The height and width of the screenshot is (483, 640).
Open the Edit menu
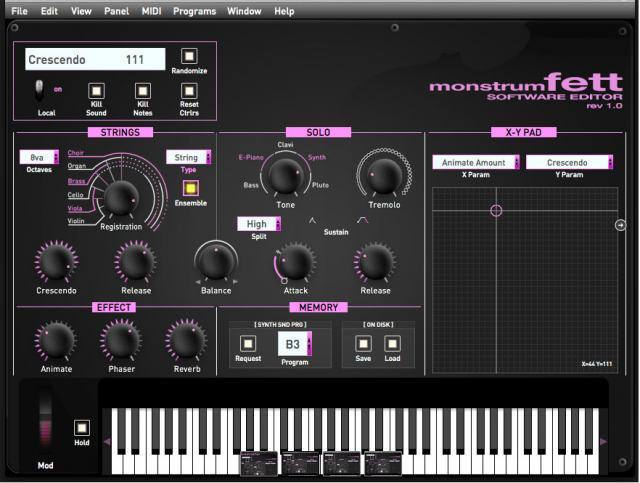click(x=49, y=11)
